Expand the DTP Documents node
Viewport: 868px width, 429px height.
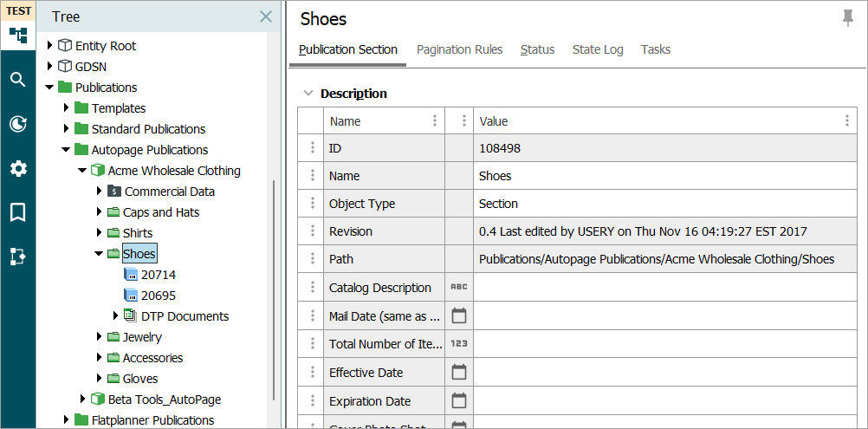point(115,316)
